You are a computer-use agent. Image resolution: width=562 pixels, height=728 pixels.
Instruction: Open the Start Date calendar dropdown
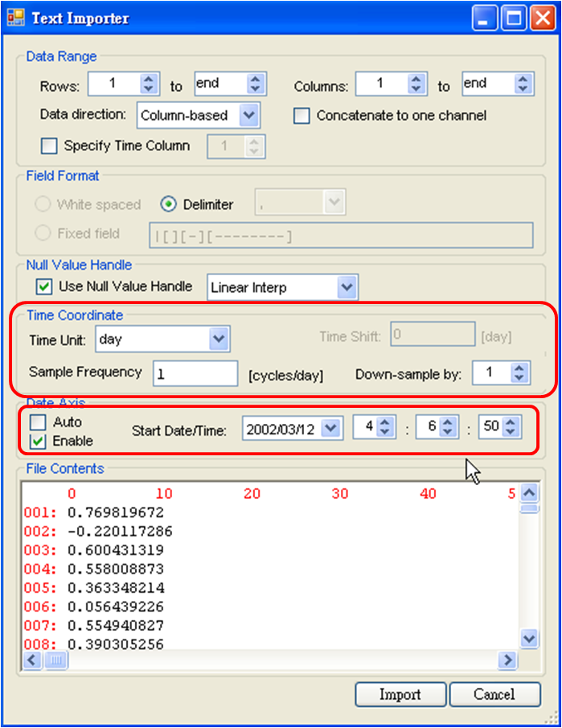330,428
